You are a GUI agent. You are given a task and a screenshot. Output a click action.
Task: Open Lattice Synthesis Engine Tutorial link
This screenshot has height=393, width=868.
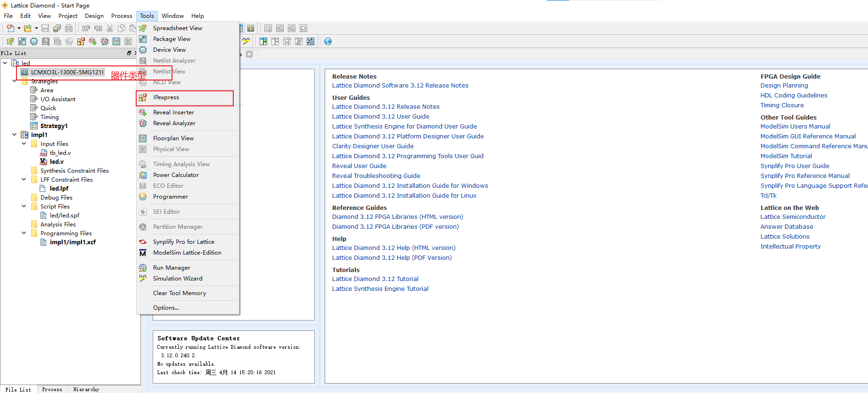pos(380,289)
